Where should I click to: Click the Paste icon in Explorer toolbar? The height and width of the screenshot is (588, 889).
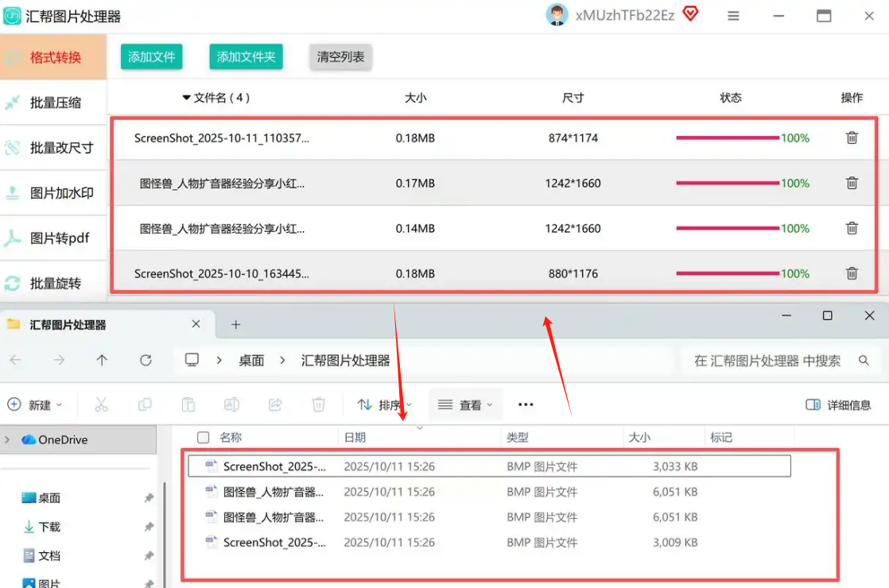(x=188, y=404)
